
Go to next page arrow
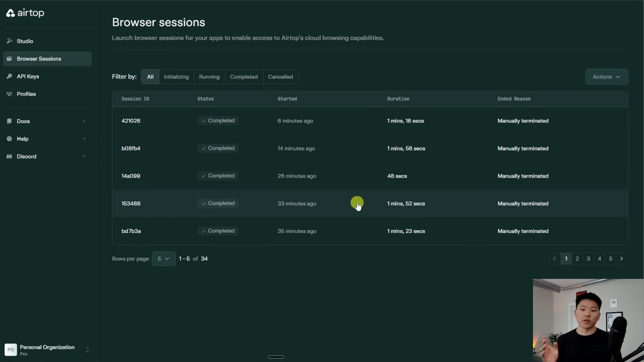coord(622,259)
